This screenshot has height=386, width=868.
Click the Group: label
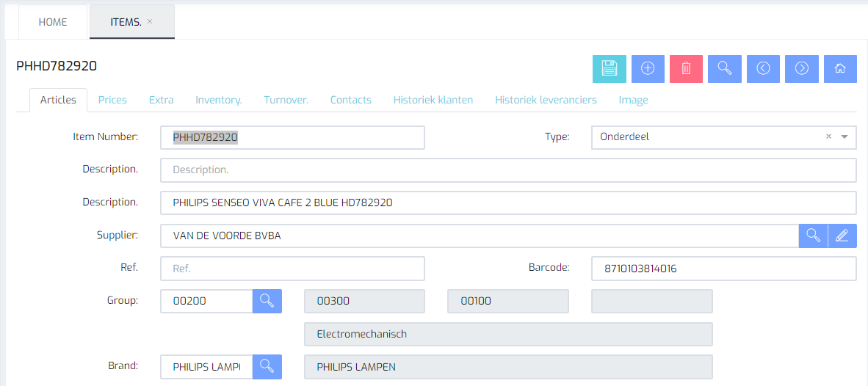123,300
